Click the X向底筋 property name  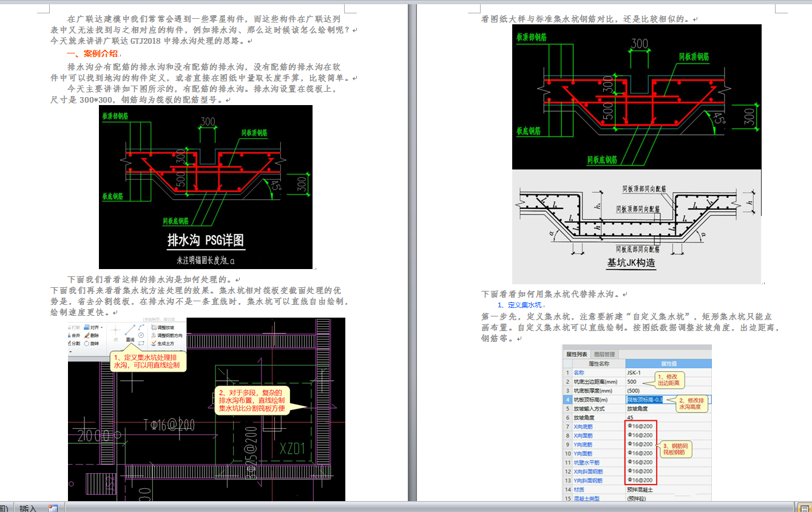click(583, 427)
